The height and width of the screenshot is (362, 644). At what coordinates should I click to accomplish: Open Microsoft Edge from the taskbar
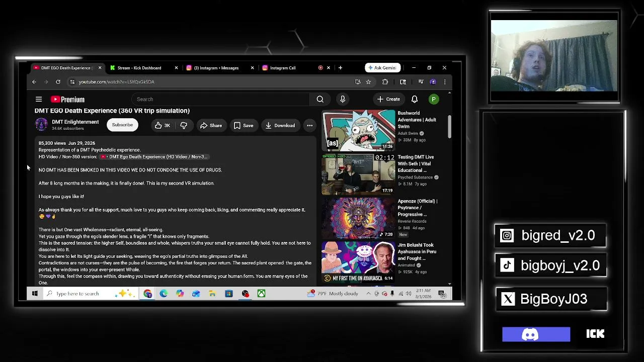click(164, 294)
